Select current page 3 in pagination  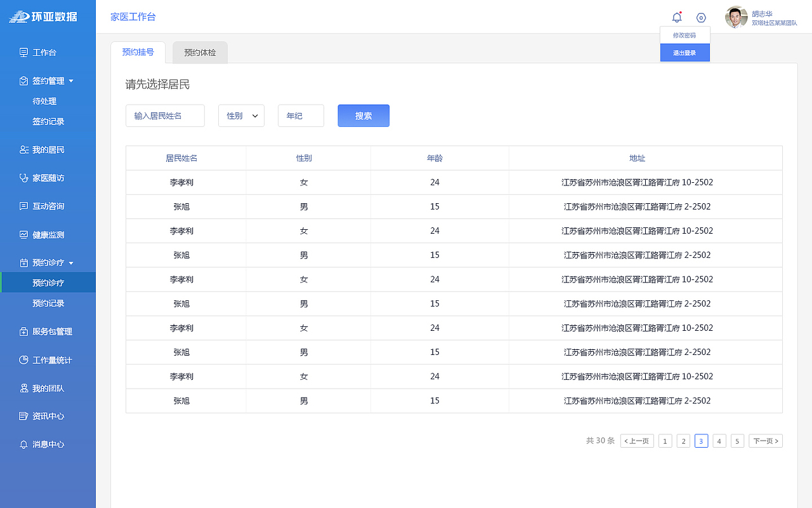point(701,441)
